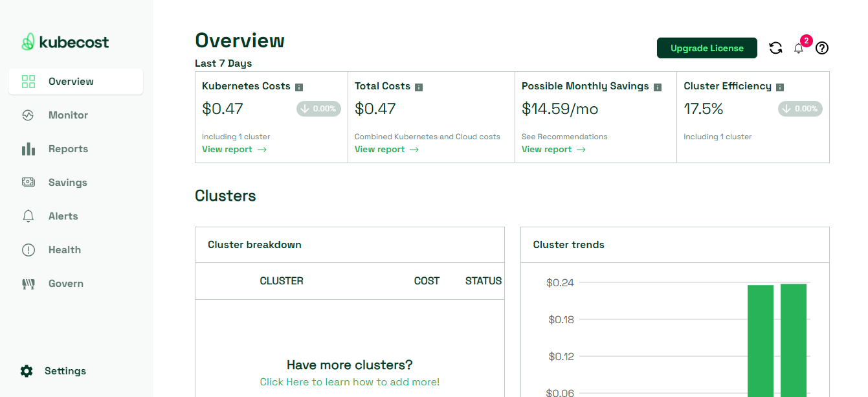Image resolution: width=868 pixels, height=397 pixels.
Task: Click the Alerts bell icon in sidebar
Action: 28,216
